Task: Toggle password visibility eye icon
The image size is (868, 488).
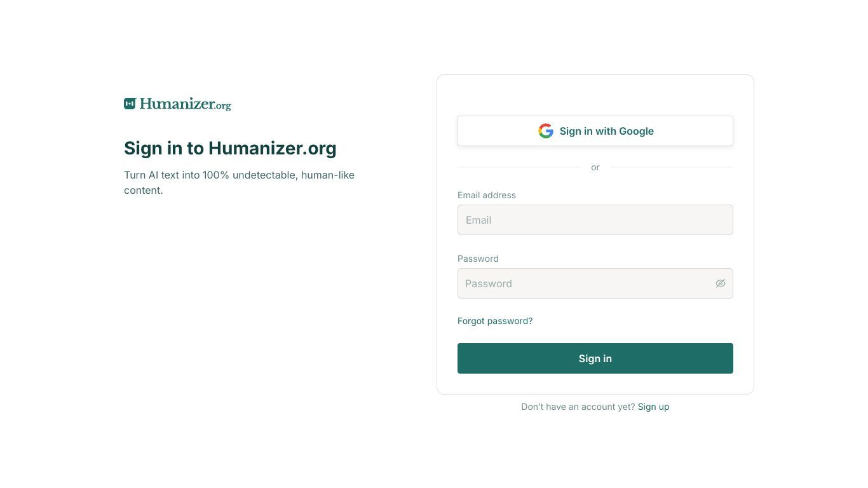Action: point(720,283)
